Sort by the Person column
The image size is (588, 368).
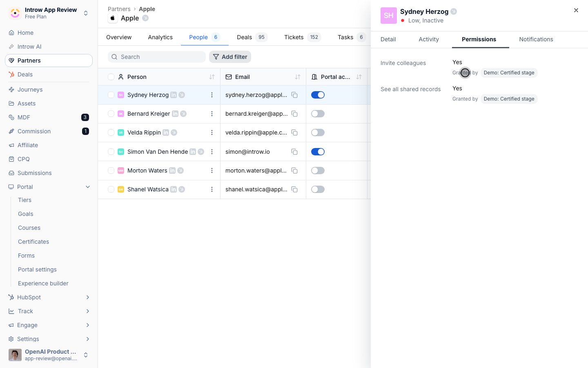point(212,77)
